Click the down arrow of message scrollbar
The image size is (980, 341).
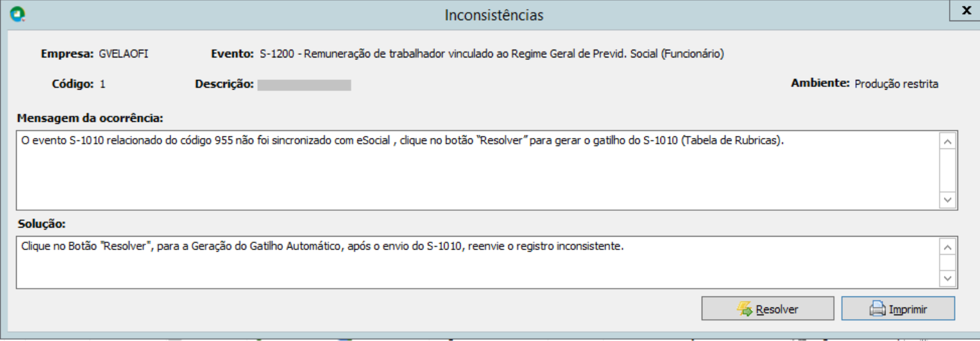(947, 200)
